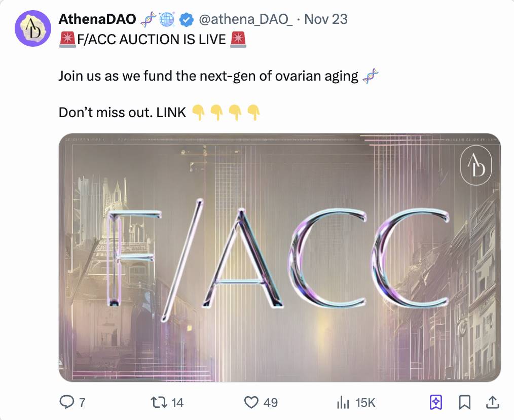Image resolution: width=514 pixels, height=420 pixels.
Task: Click the 7 replies count
Action: (82, 403)
